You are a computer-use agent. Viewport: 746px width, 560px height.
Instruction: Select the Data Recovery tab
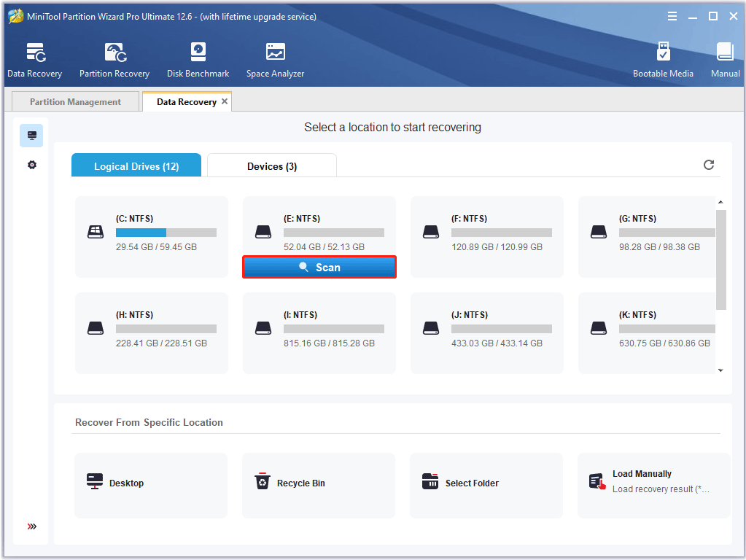[187, 102]
